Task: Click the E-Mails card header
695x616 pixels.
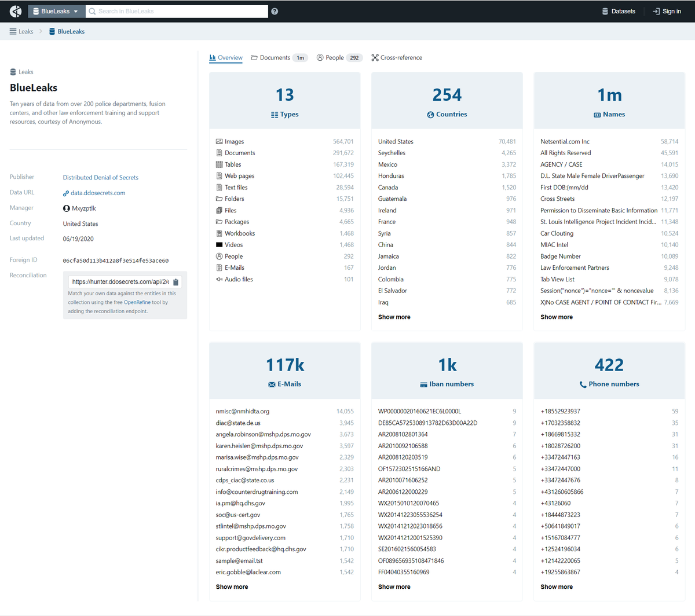Action: pos(285,371)
